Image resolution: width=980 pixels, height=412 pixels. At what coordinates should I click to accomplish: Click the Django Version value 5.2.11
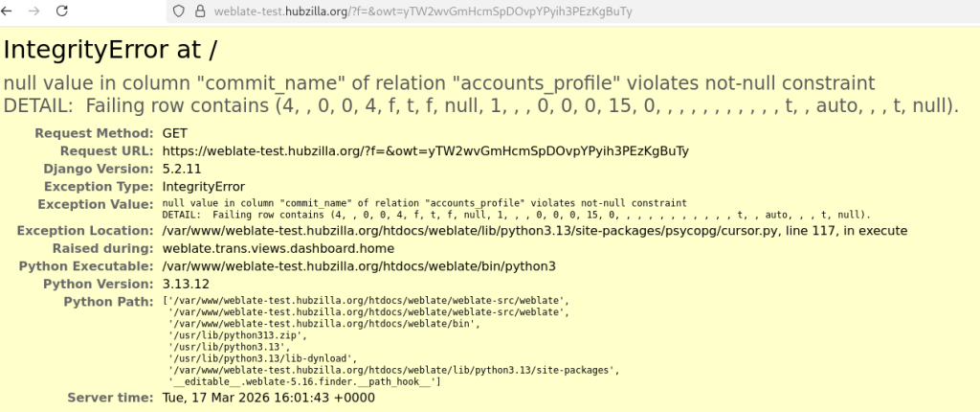184,169
